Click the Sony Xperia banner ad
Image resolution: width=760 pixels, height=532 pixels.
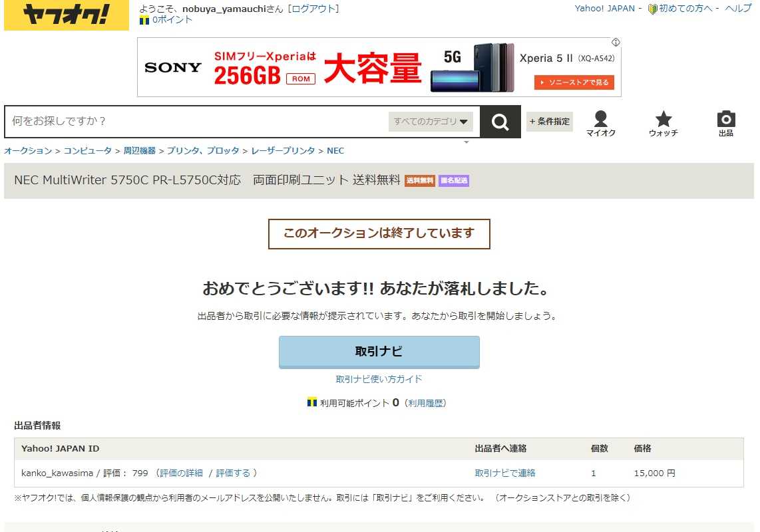[x=379, y=67]
